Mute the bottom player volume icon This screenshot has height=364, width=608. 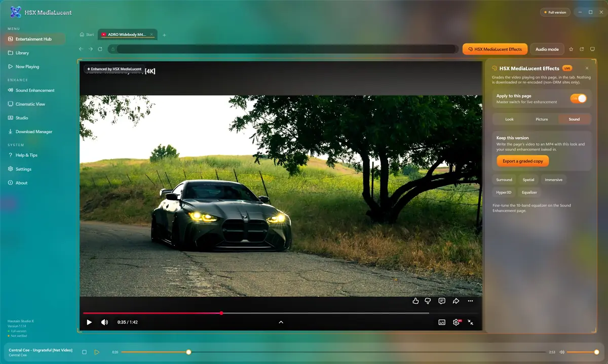562,352
